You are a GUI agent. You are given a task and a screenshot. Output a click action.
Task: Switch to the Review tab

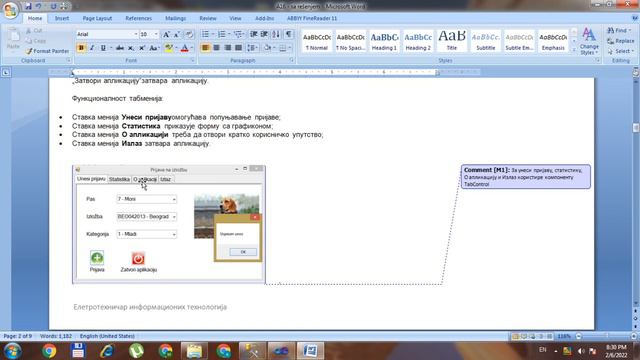[208, 18]
